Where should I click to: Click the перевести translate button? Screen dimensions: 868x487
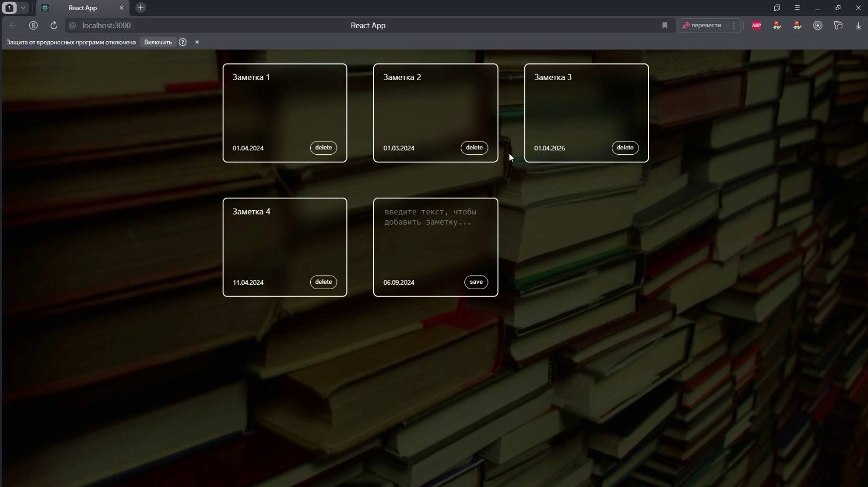(702, 26)
